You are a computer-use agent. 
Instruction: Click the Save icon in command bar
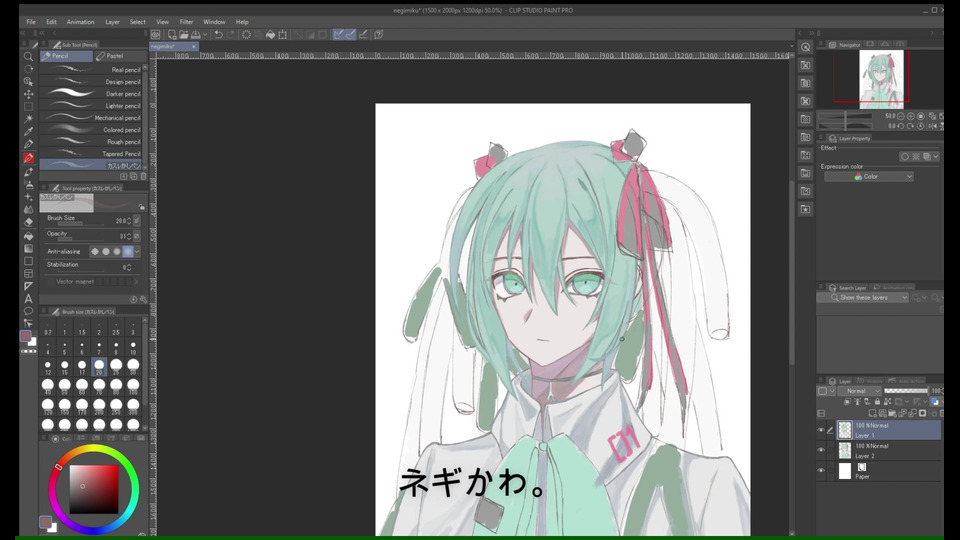[x=196, y=35]
